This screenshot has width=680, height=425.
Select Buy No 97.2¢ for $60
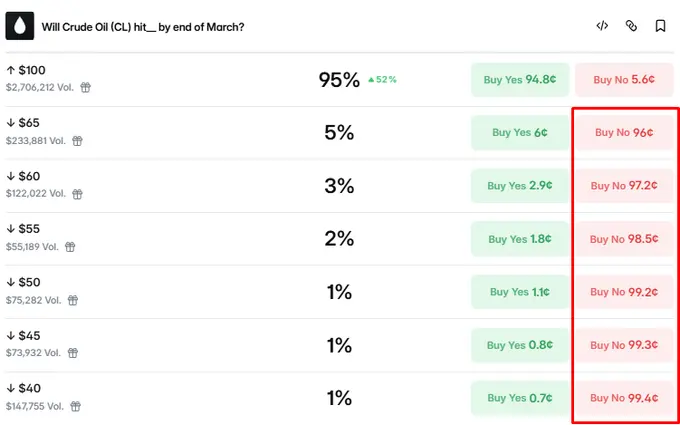[x=623, y=186]
